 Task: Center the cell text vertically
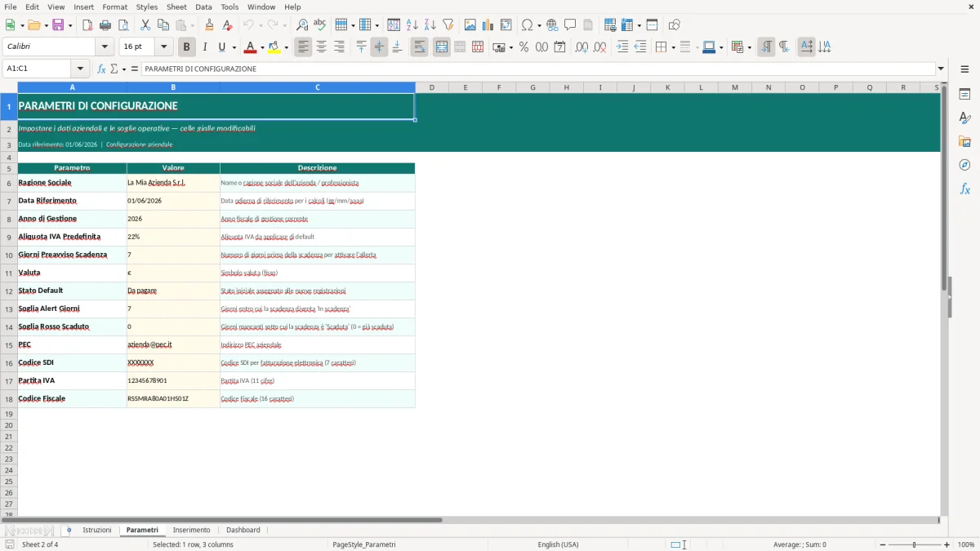click(379, 47)
